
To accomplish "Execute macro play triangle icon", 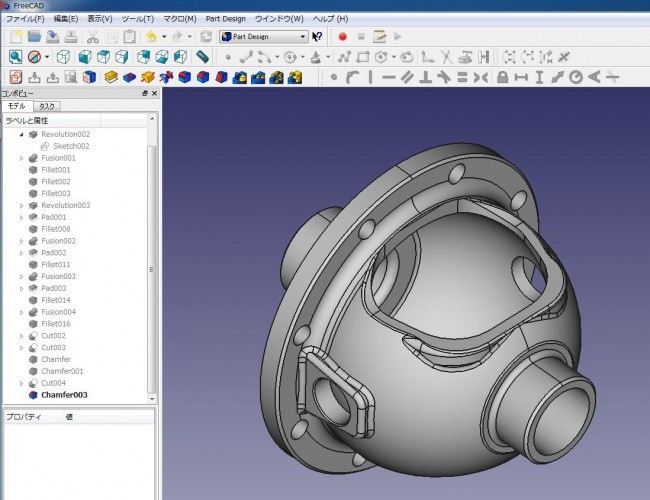I will pos(398,36).
